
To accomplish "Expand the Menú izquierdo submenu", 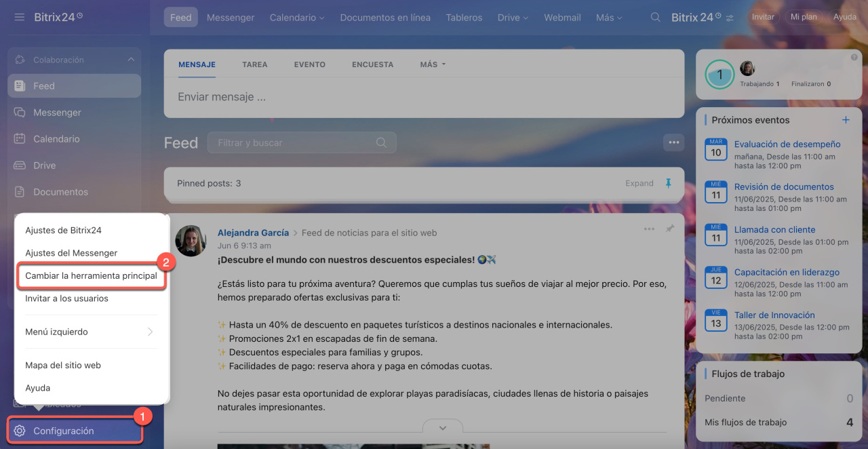I will [x=150, y=332].
